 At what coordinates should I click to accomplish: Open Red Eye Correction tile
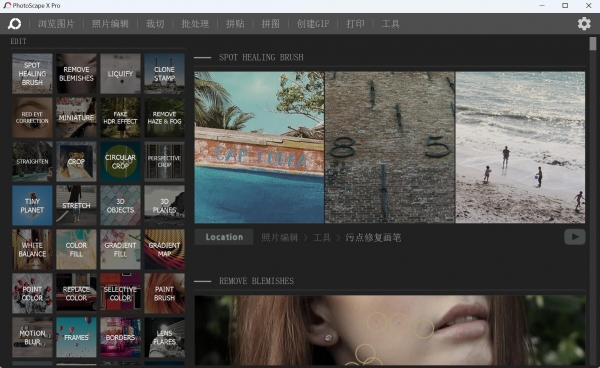click(32, 117)
